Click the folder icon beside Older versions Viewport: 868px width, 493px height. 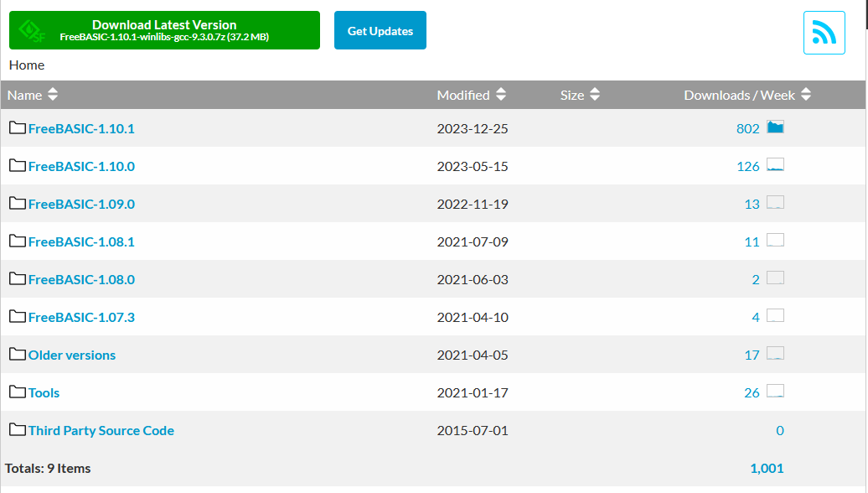18,355
